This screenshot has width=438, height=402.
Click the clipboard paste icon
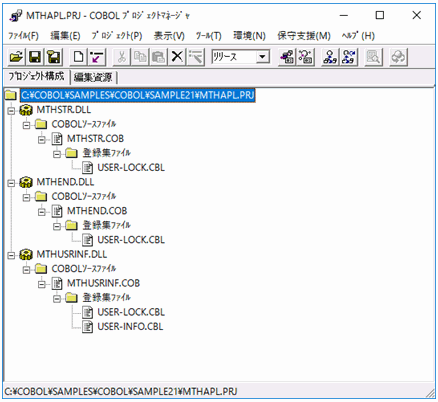click(x=159, y=57)
